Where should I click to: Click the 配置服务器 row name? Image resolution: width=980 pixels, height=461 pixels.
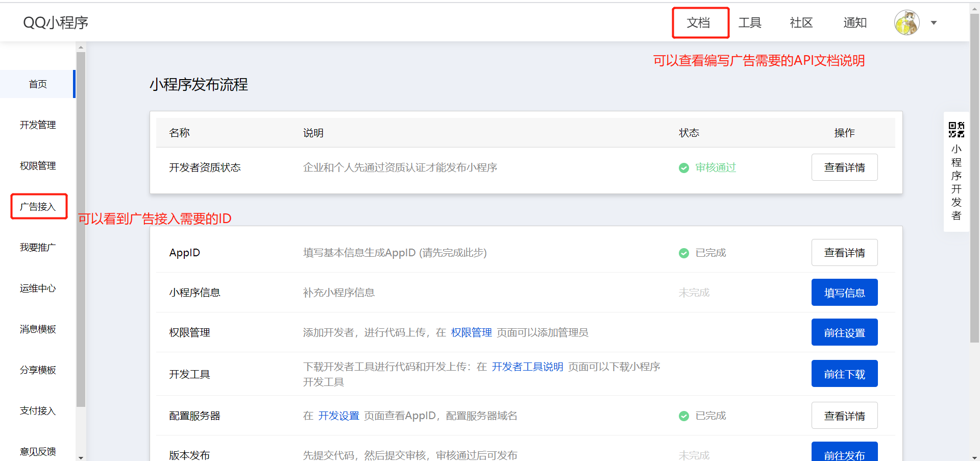194,416
